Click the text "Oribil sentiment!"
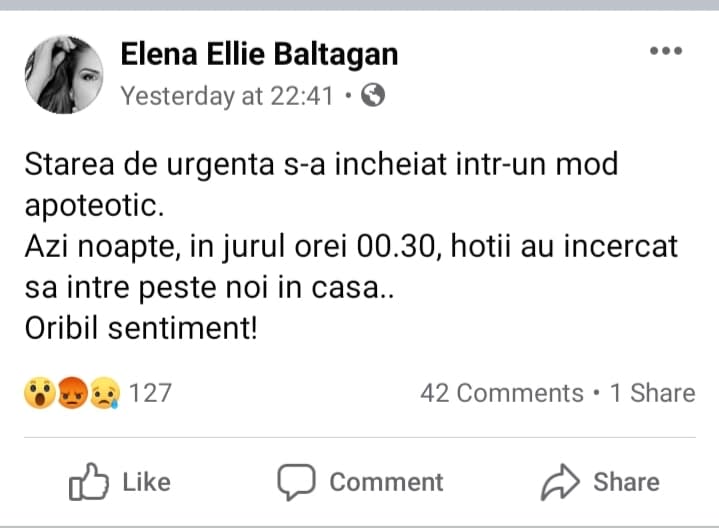The height and width of the screenshot is (528, 719). pyautogui.click(x=140, y=327)
